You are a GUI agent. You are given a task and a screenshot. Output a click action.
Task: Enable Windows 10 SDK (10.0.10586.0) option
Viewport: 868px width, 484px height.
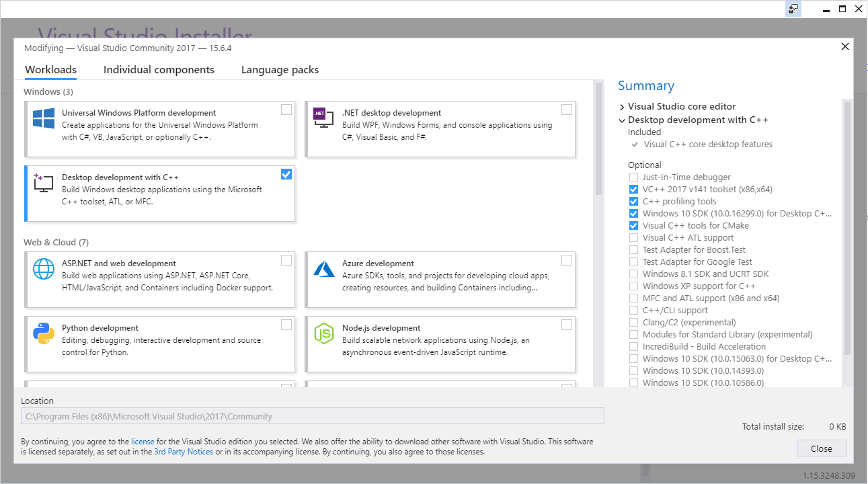[x=633, y=383]
